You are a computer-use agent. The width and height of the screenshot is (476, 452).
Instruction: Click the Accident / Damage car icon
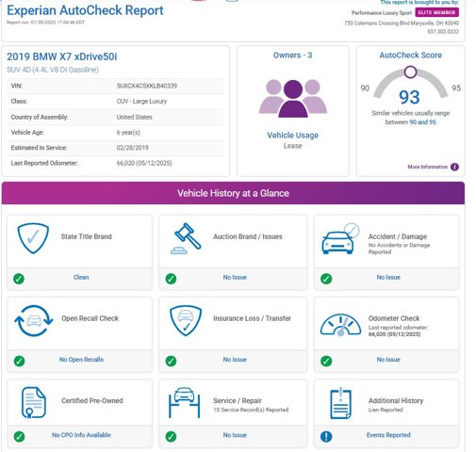340,238
